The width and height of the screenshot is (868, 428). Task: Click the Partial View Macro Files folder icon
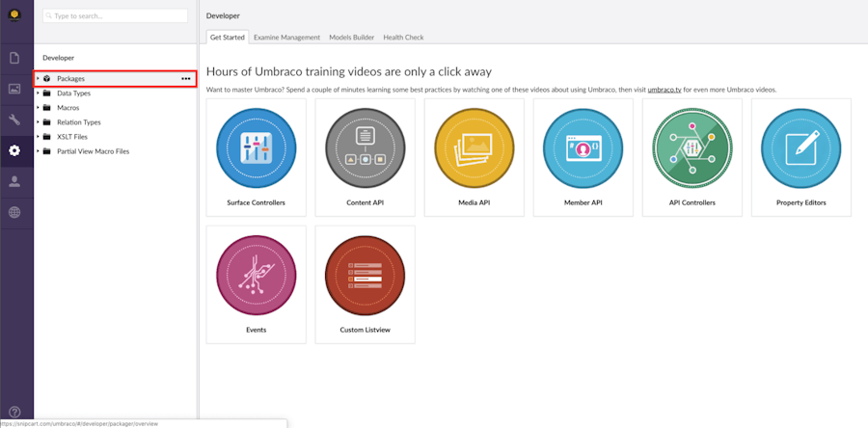click(47, 151)
